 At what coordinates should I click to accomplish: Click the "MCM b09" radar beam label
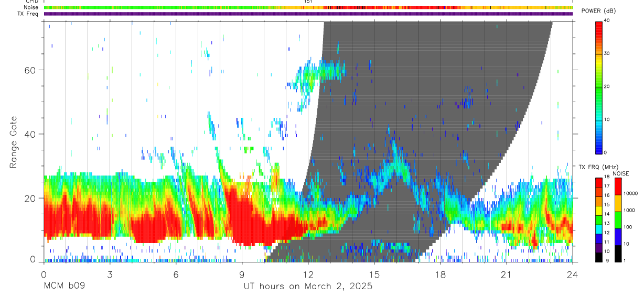point(64,287)
